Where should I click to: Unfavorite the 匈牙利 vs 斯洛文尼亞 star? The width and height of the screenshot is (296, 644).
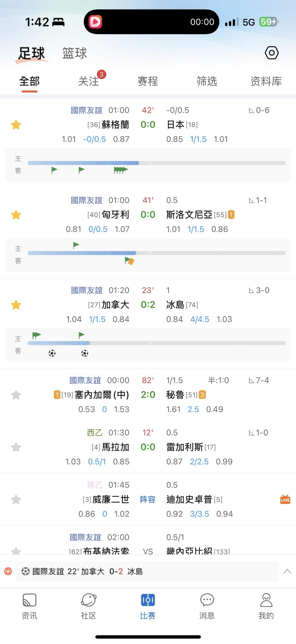click(x=16, y=215)
